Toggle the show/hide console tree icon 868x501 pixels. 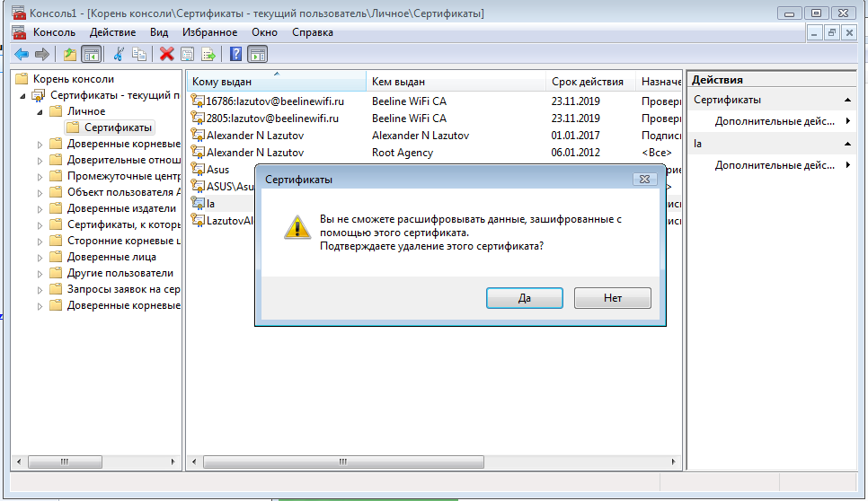click(92, 54)
